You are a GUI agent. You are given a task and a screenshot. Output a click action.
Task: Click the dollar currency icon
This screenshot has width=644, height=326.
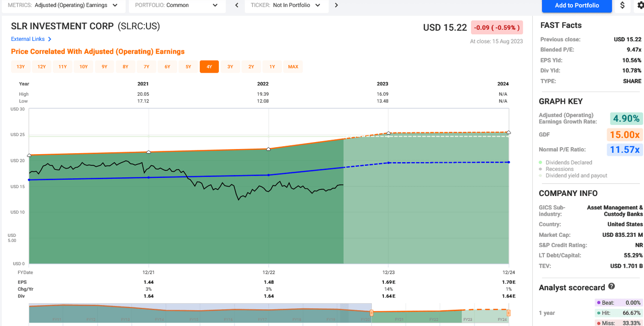pyautogui.click(x=622, y=6)
